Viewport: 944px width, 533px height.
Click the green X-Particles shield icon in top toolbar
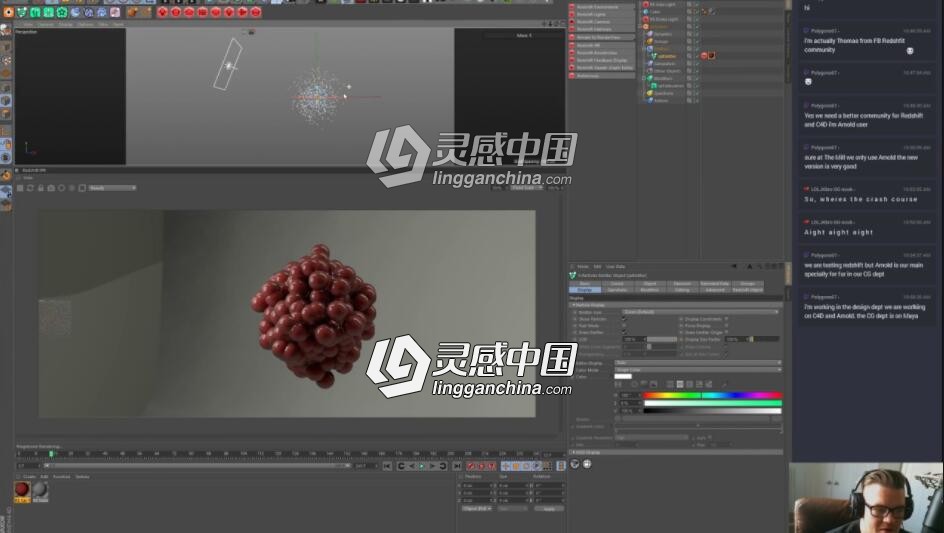coord(22,11)
